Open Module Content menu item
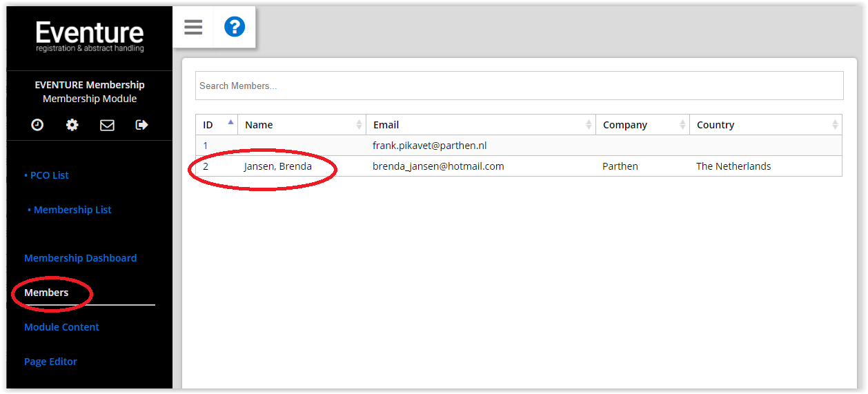 (x=62, y=327)
